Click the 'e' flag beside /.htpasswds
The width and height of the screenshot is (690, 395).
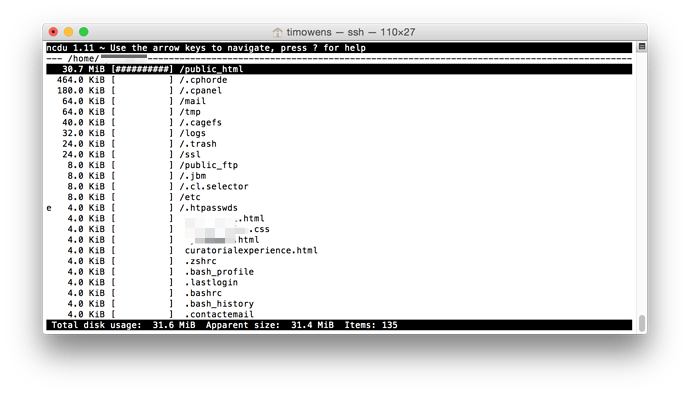[x=49, y=208]
